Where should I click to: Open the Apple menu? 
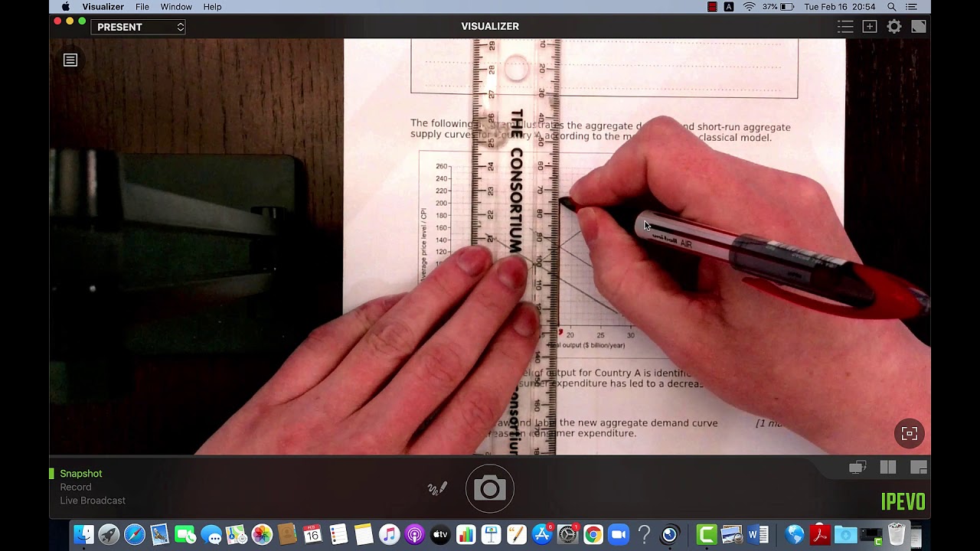(66, 7)
